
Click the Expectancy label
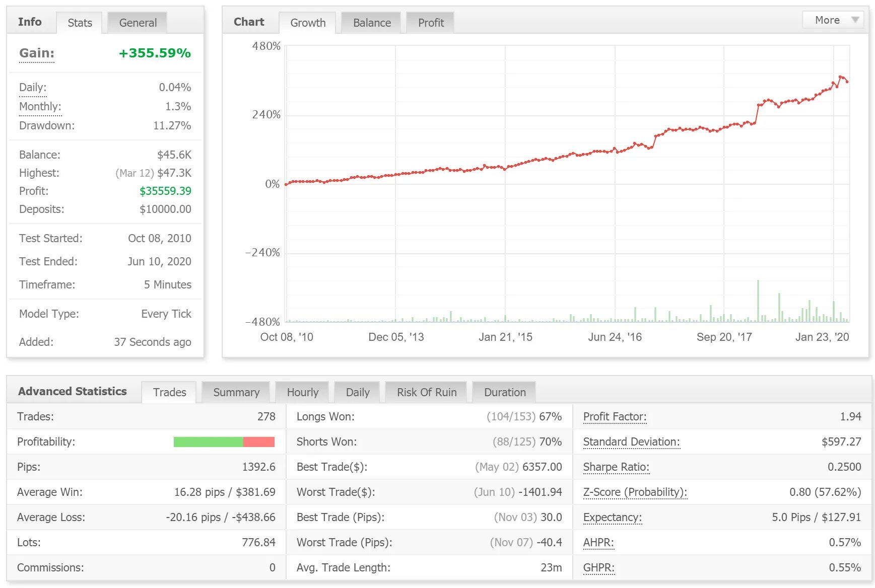[x=613, y=517]
